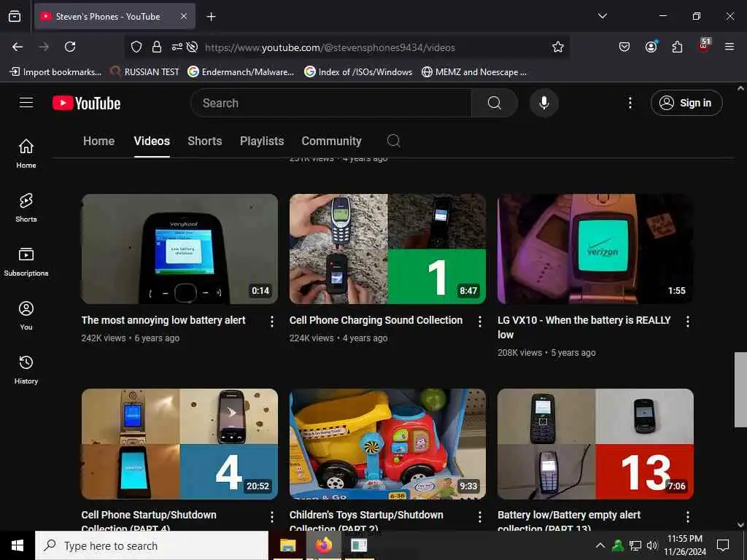Play Cell Phone Charging Sound Collection thumbnail
747x560 pixels.
click(387, 249)
